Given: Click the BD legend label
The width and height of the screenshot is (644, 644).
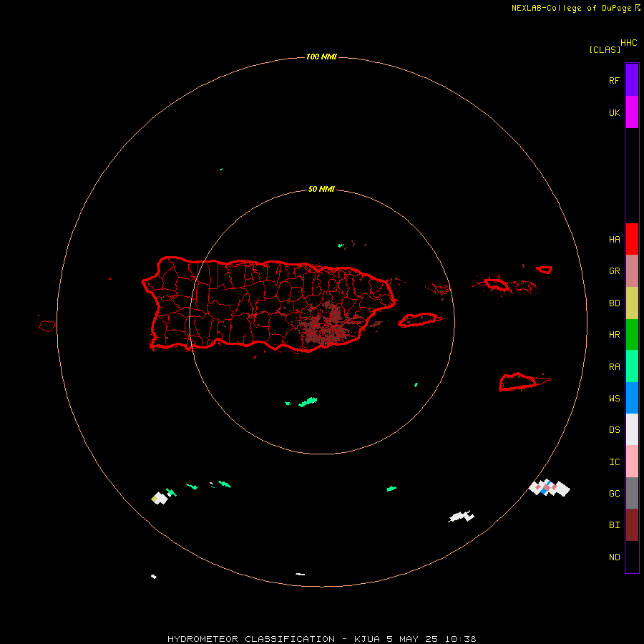Looking at the screenshot, I should pos(614,303).
